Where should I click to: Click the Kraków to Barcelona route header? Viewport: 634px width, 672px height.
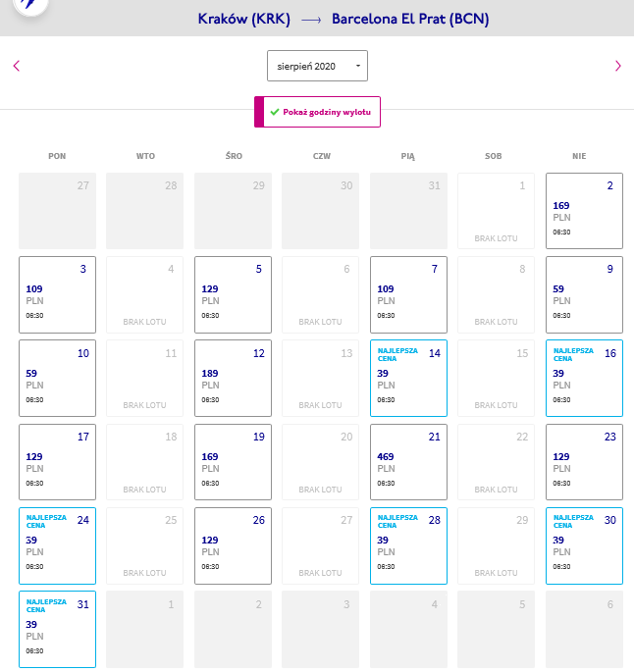(343, 19)
